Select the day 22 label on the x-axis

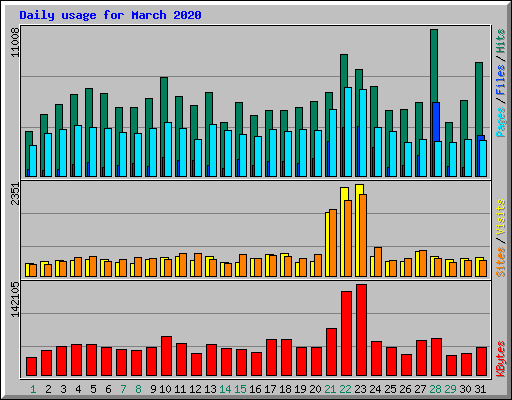(x=345, y=389)
